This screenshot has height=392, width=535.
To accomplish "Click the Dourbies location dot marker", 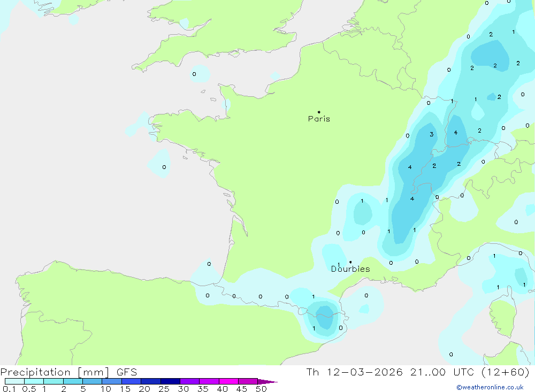I will [x=350, y=262].
